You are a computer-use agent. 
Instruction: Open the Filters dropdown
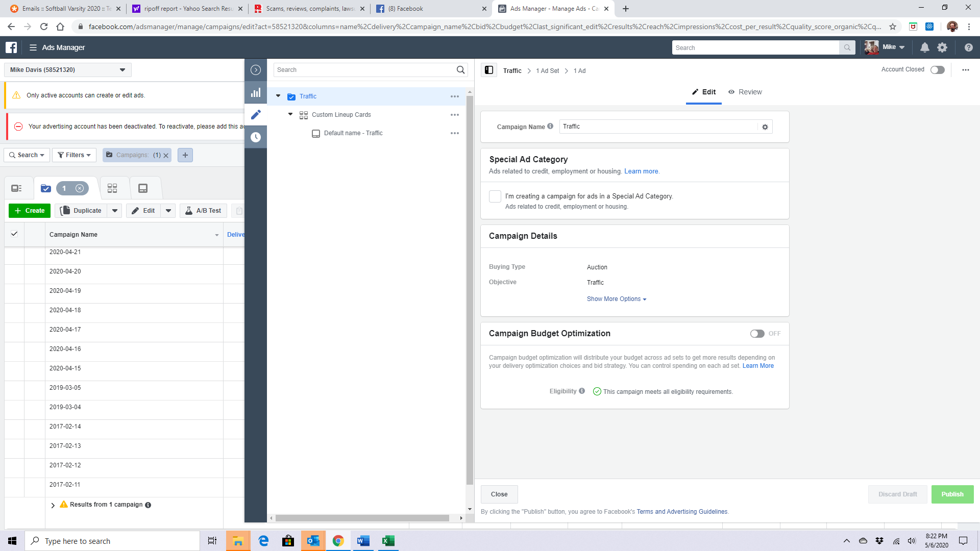(75, 155)
